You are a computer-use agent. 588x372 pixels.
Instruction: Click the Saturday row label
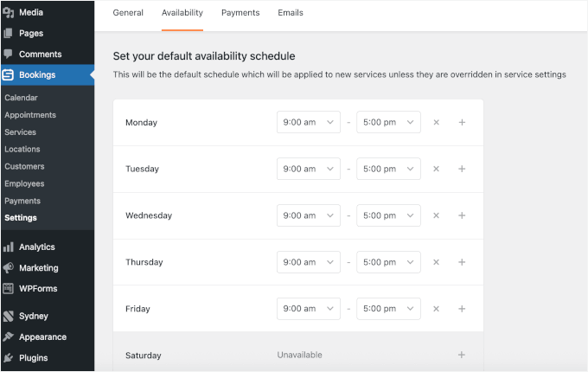pyautogui.click(x=144, y=356)
